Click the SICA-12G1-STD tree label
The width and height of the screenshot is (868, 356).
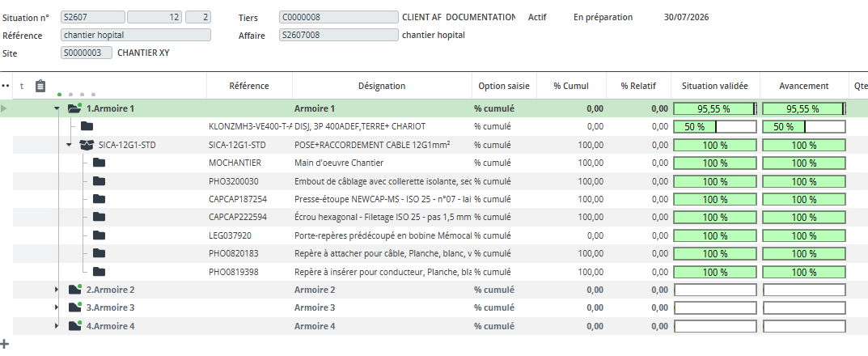click(127, 145)
